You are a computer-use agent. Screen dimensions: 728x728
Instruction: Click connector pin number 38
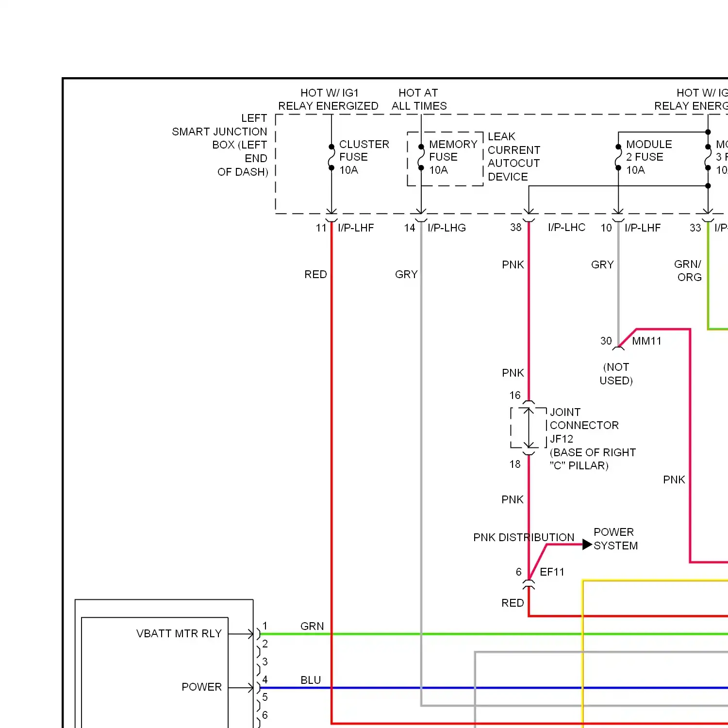(x=515, y=227)
